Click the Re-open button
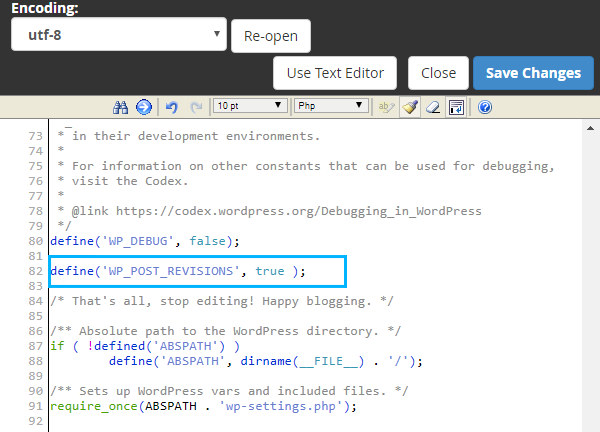600x432 pixels. (271, 36)
